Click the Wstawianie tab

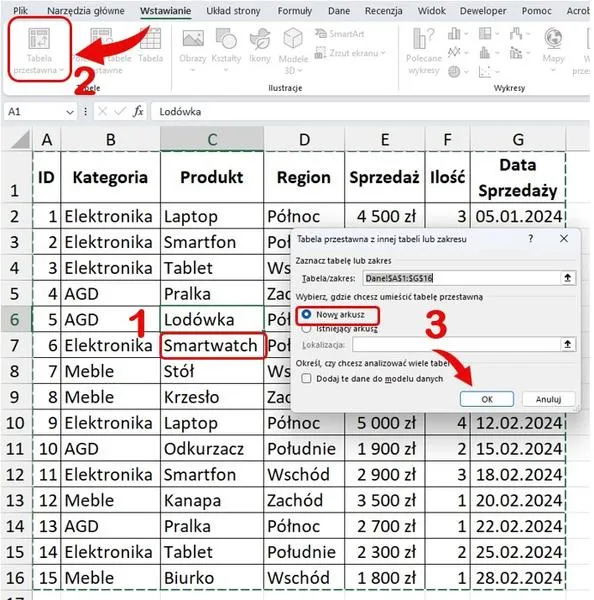click(165, 11)
